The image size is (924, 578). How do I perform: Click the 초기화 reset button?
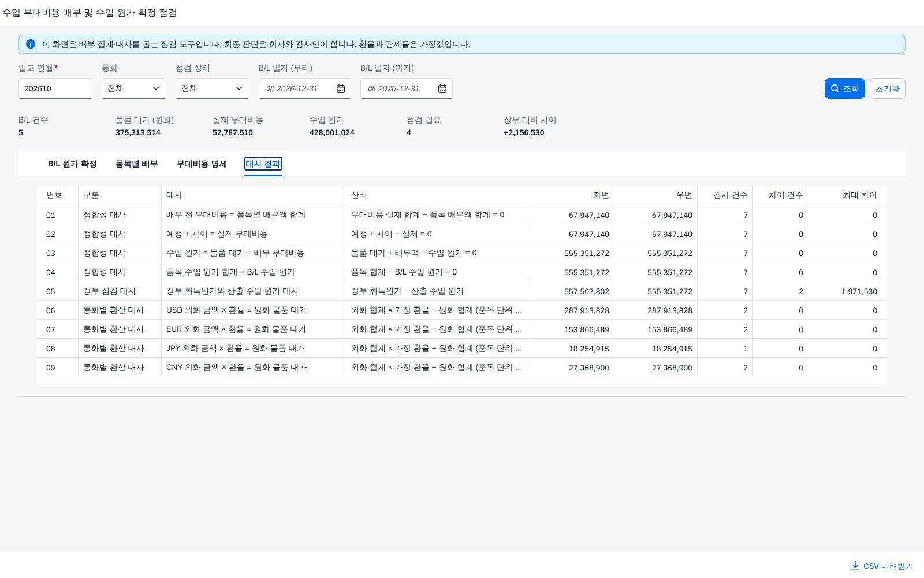[x=887, y=88]
